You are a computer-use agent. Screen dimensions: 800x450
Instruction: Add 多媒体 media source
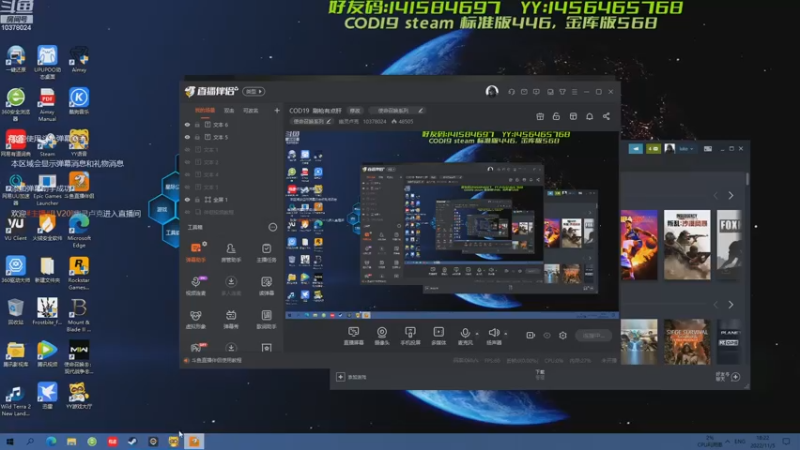(x=438, y=336)
